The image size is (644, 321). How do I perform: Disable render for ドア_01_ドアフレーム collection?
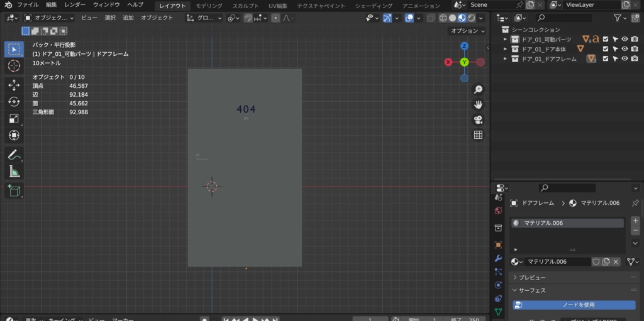point(635,58)
